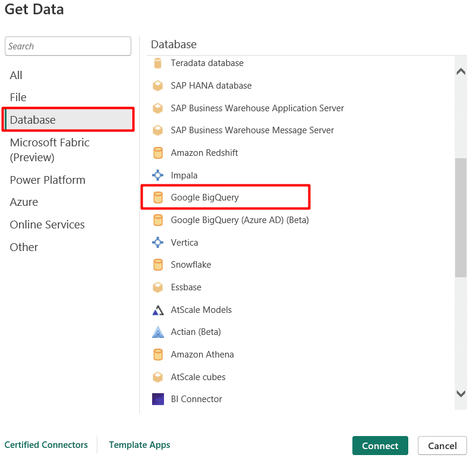Click the AtScale cubes icon
Screen dimensions: 476x461
click(157, 377)
